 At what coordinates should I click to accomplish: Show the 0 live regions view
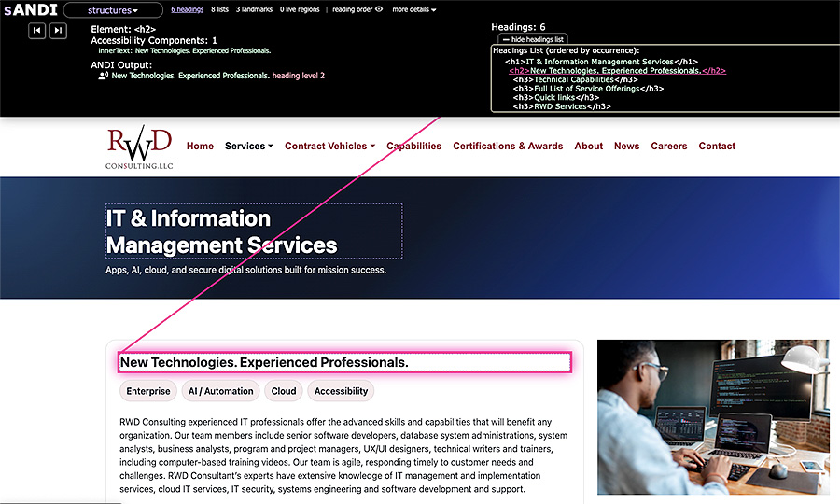point(300,9)
